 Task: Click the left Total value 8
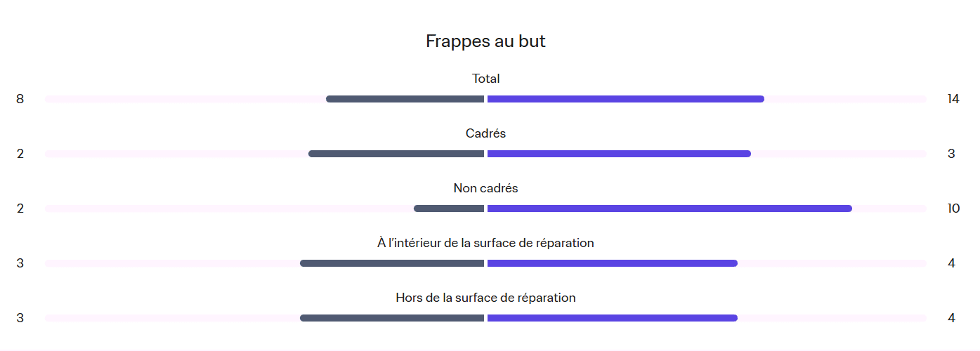click(20, 99)
